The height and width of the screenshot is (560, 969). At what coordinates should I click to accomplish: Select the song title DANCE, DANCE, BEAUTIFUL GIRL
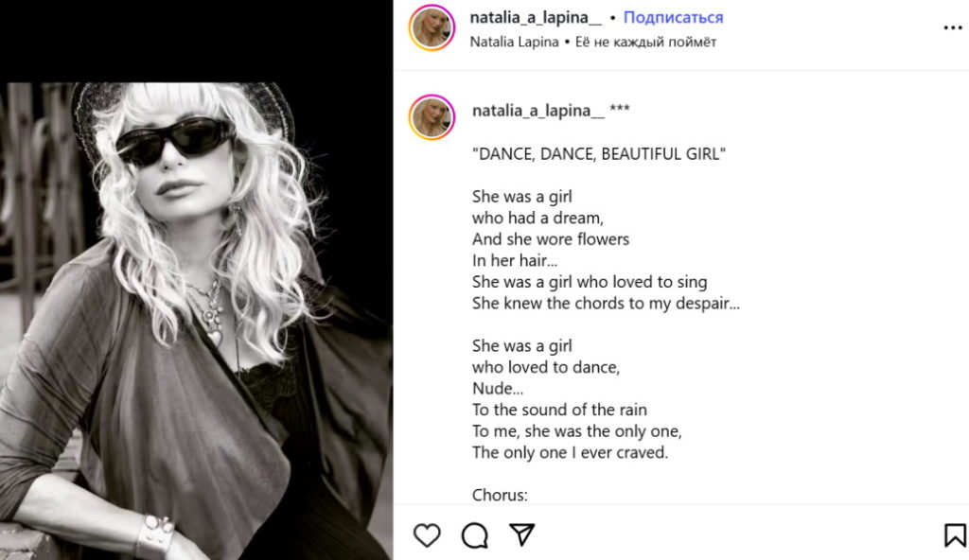(599, 154)
